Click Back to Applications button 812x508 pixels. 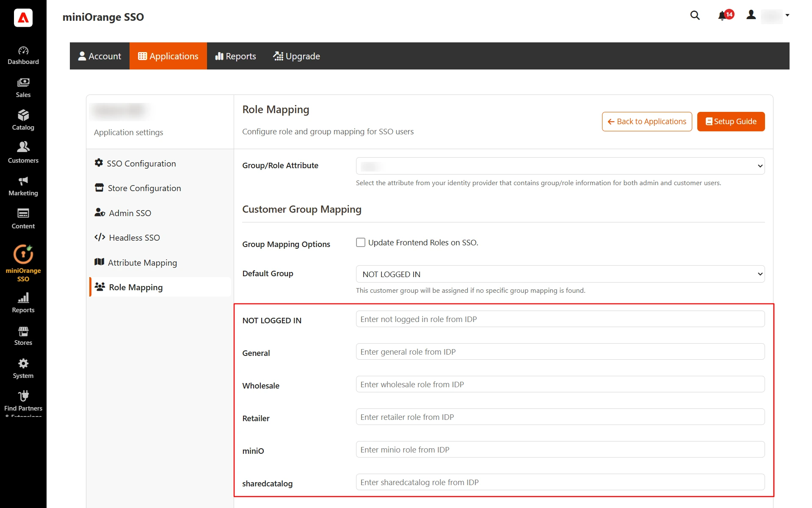click(x=647, y=122)
